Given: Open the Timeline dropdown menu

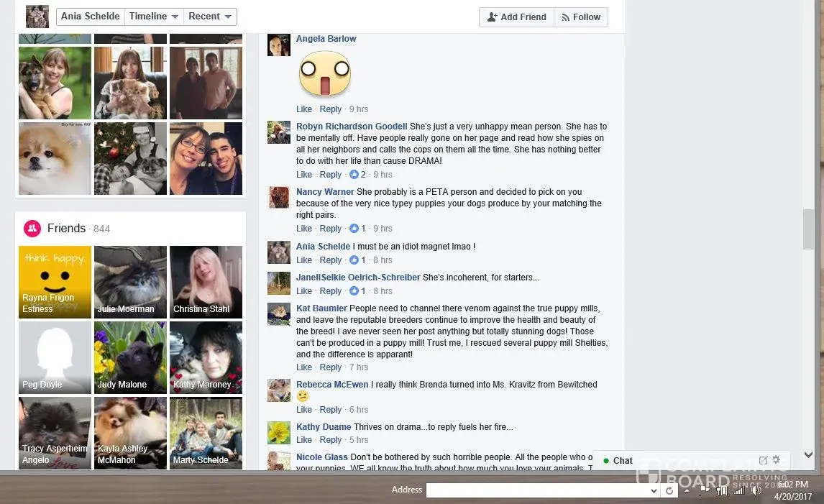Looking at the screenshot, I should [154, 17].
